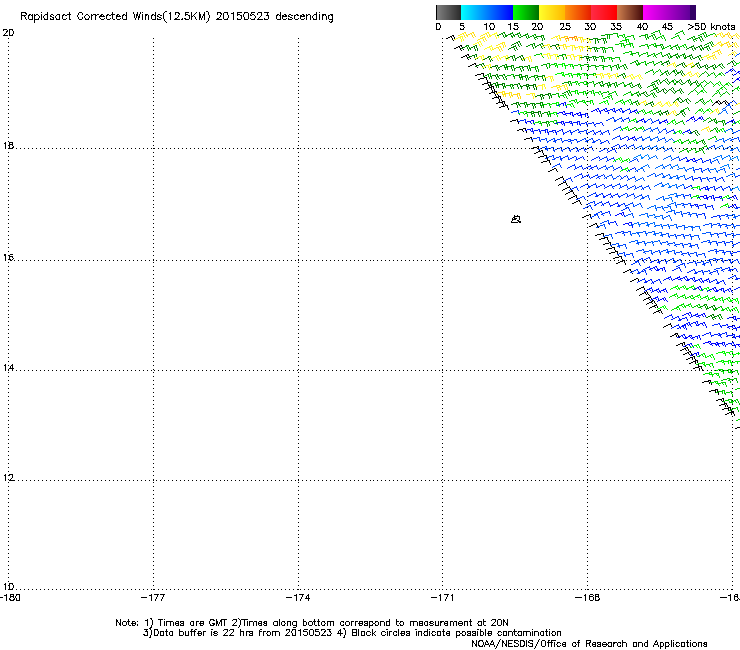Click the gray 0-5 knots legend swatch
This screenshot has height=650, width=740.
click(448, 12)
